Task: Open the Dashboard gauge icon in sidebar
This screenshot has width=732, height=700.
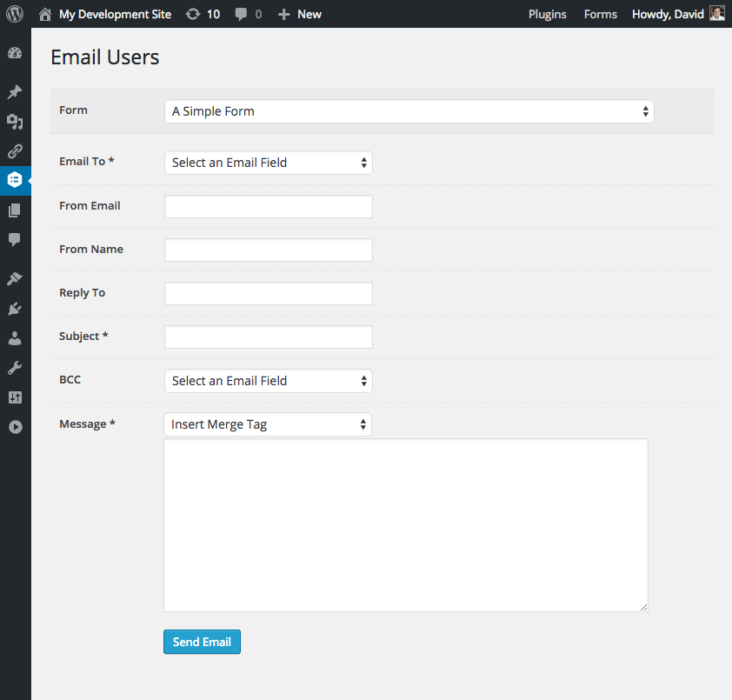Action: coord(15,53)
